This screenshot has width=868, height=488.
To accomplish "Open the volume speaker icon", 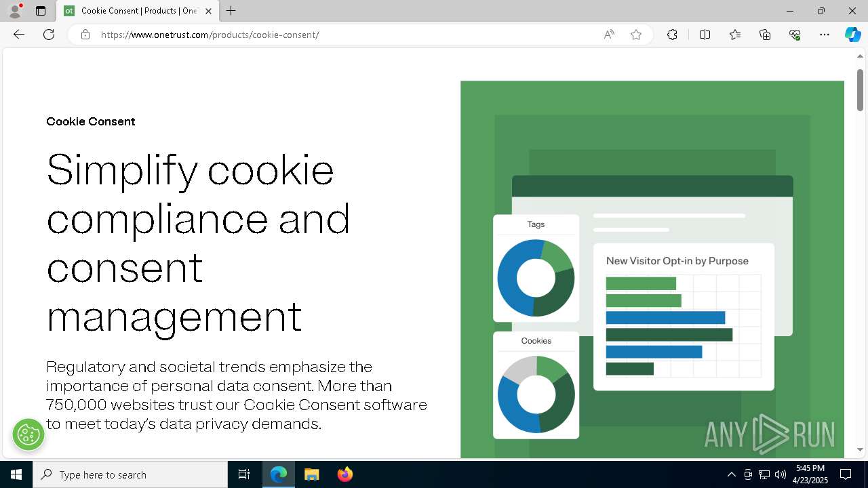I will point(780,474).
